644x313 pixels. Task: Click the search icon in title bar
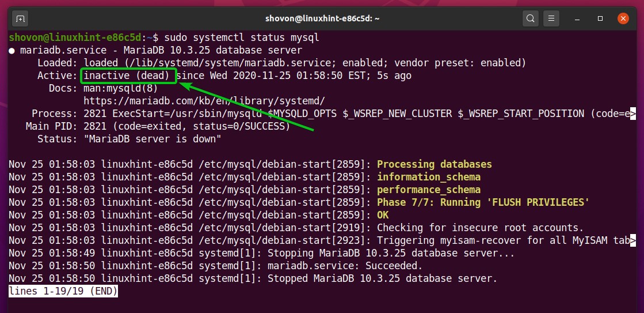click(x=530, y=19)
